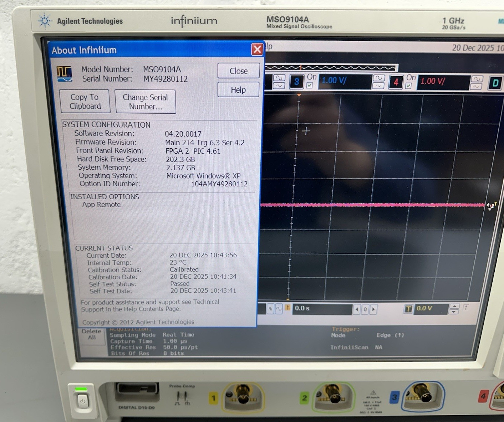Increase trigger level with the up stepper arrow
504x422 pixels.
click(x=454, y=307)
